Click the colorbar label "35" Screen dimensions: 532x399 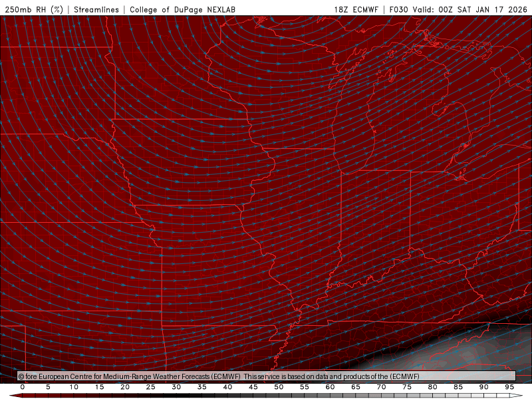[202, 387]
